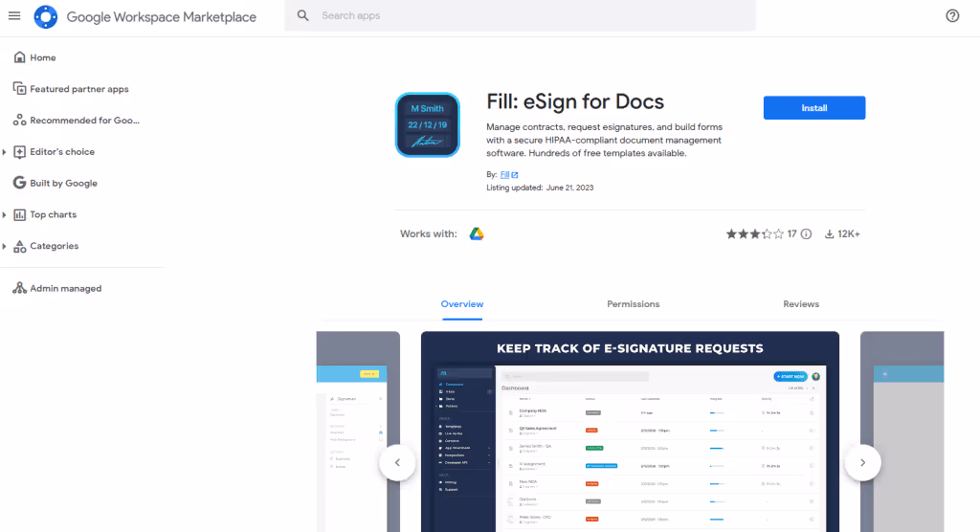This screenshot has width=980, height=532.
Task: Click the Google Workspace Marketplace logo
Action: click(x=46, y=16)
